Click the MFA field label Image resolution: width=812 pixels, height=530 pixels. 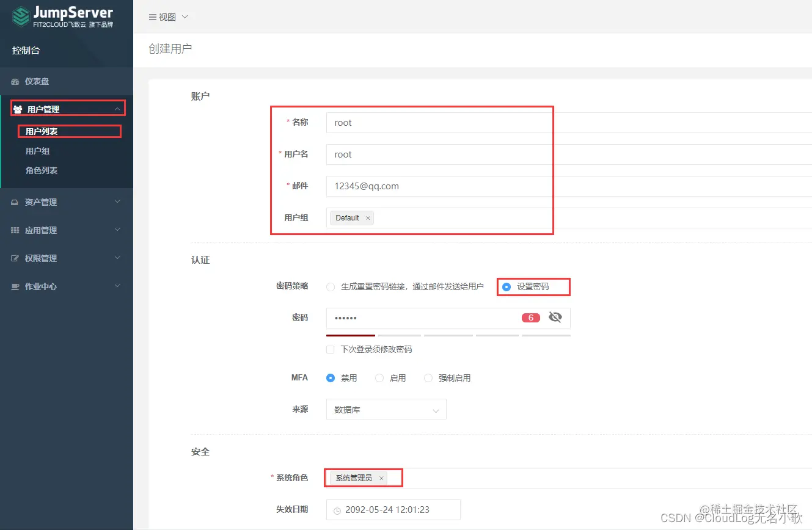point(299,378)
